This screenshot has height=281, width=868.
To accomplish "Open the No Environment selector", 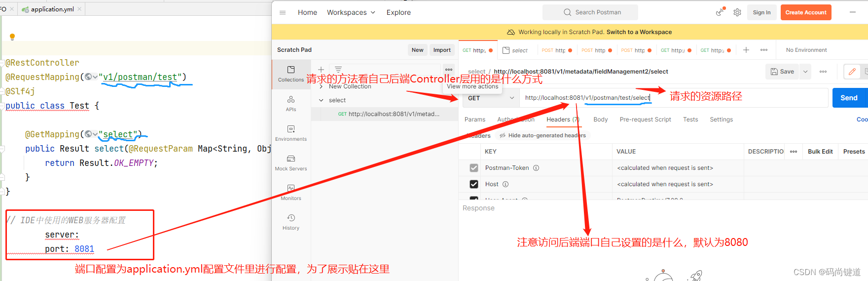I will tap(806, 50).
